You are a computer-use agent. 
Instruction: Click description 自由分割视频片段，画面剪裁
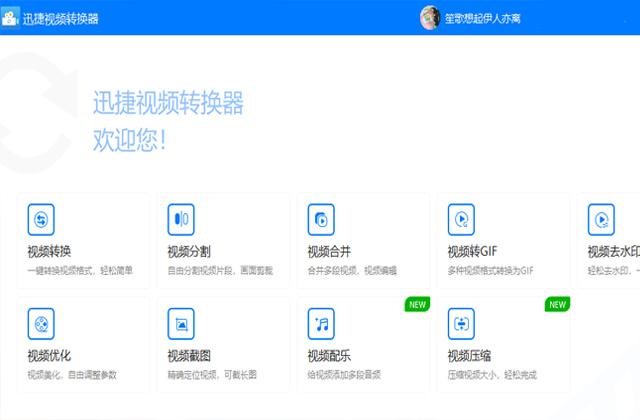[220, 271]
